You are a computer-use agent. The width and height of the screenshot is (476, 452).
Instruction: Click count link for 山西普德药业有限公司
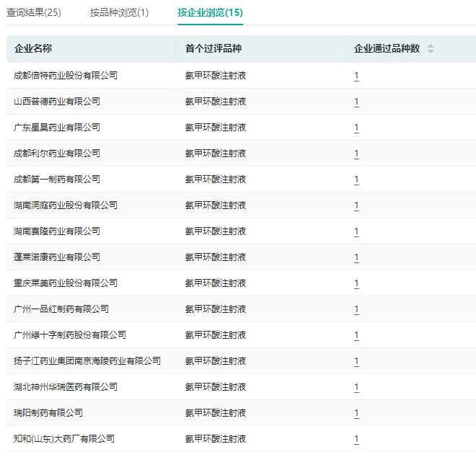point(356,102)
